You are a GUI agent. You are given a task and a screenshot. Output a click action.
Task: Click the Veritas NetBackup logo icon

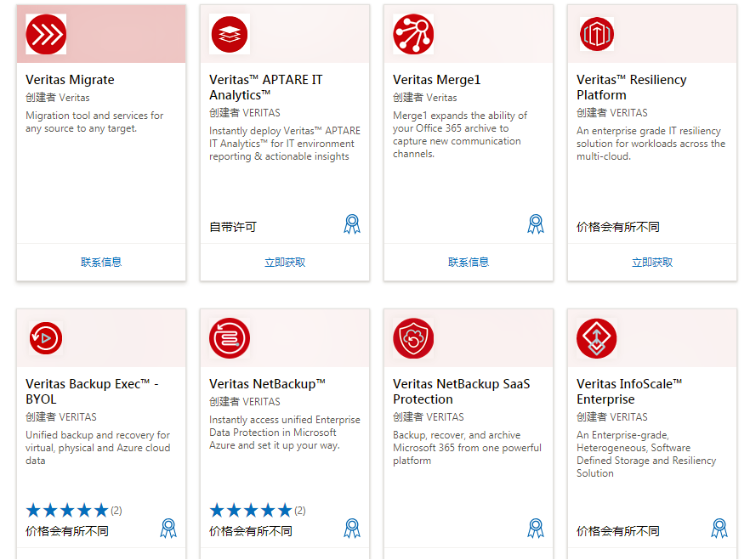[230, 338]
